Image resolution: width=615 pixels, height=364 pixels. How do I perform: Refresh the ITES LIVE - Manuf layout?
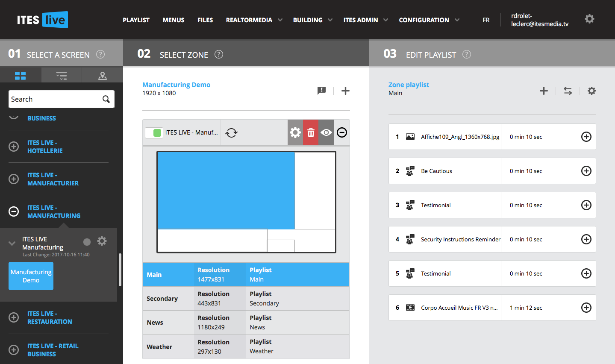point(231,132)
